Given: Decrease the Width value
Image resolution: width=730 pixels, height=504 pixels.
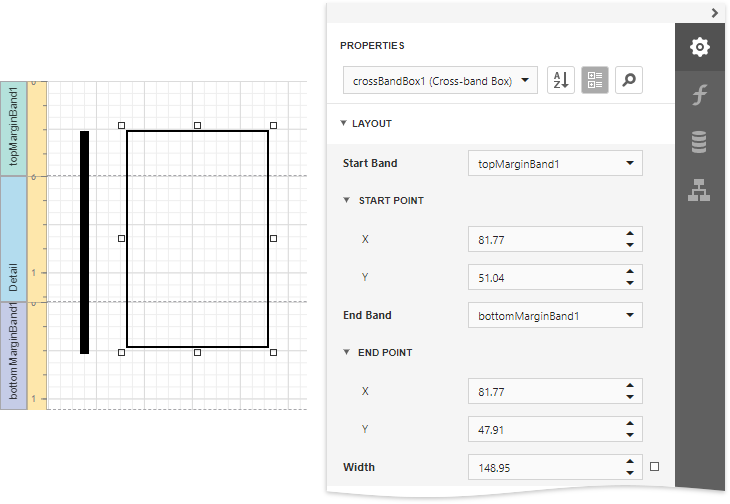Looking at the screenshot, I should pyautogui.click(x=630, y=472).
